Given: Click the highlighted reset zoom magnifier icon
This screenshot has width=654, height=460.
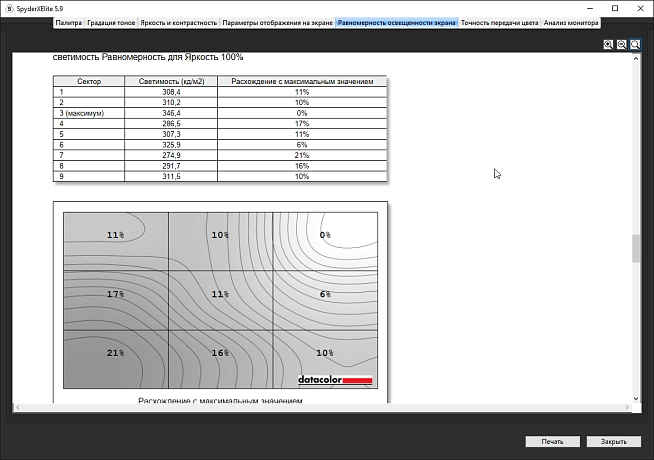Looking at the screenshot, I should tap(635, 45).
